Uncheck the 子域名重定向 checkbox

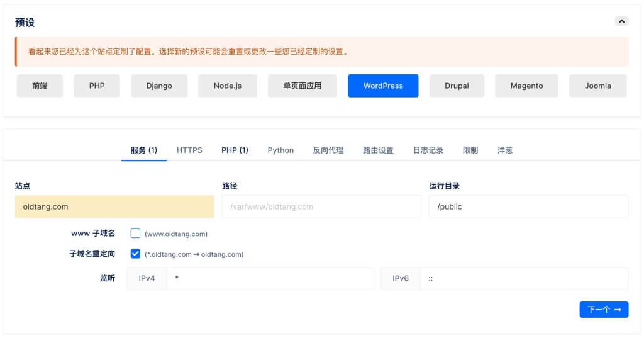[135, 254]
